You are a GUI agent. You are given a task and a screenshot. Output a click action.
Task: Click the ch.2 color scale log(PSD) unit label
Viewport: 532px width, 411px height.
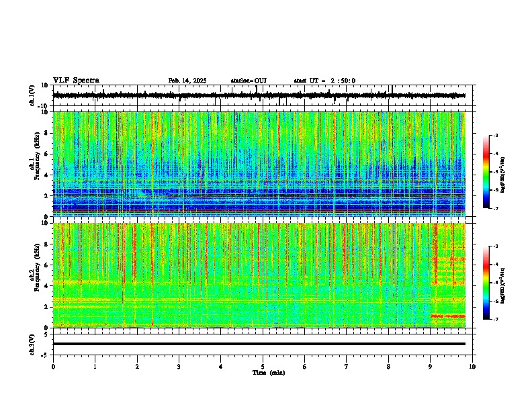point(503,285)
